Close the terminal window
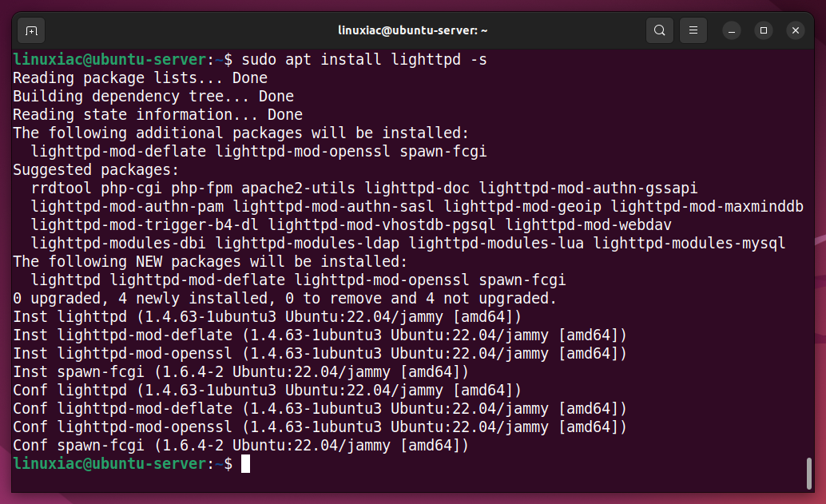The width and height of the screenshot is (826, 504). pos(796,30)
